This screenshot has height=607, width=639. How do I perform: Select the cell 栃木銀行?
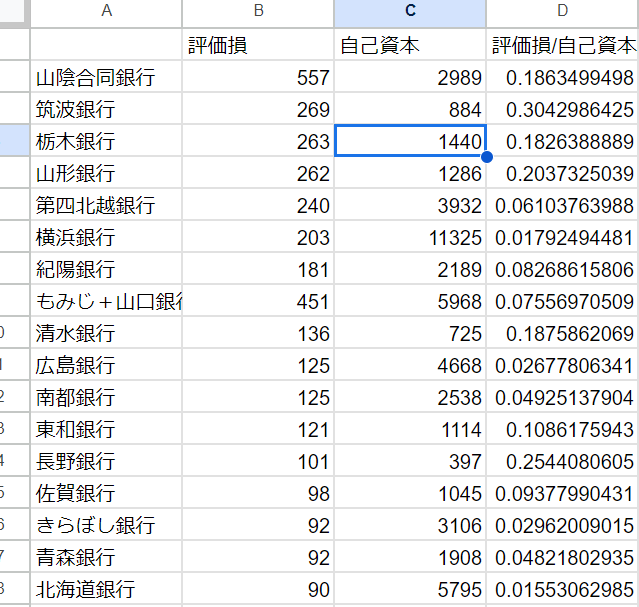point(106,141)
